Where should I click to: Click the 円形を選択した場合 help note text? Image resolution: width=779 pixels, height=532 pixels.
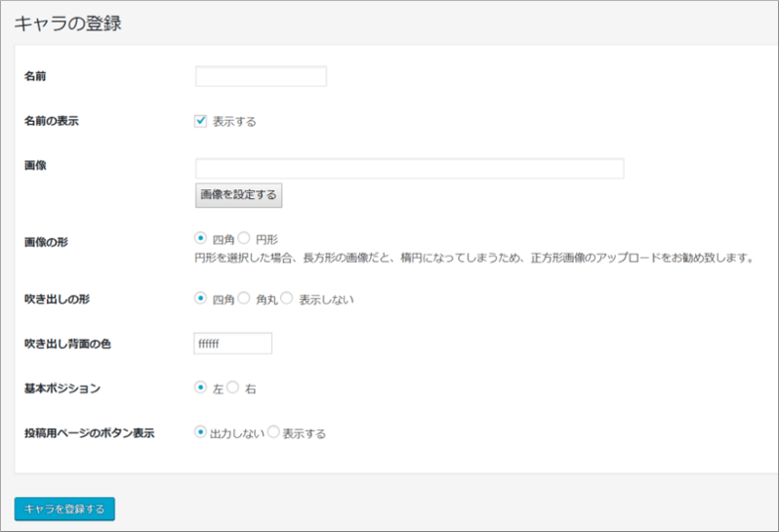click(474, 258)
